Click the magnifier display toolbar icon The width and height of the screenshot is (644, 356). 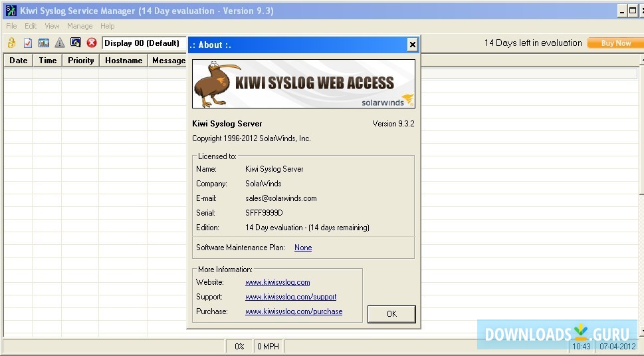[76, 43]
